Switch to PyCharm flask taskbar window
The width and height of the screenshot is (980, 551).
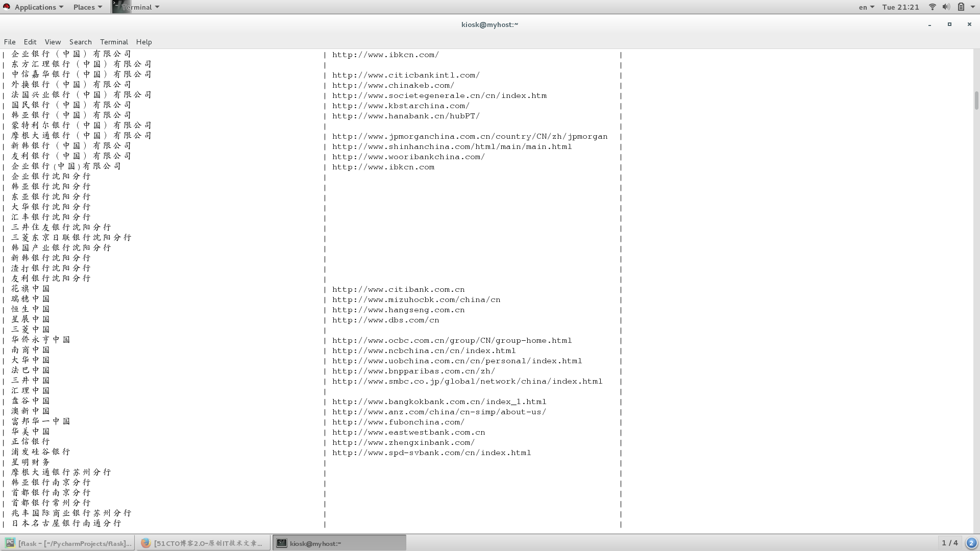point(68,543)
